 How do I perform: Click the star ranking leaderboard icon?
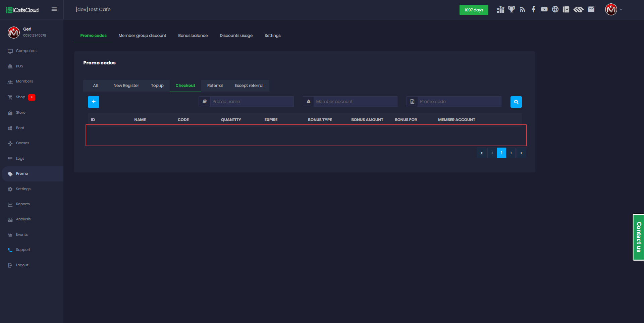pos(500,9)
